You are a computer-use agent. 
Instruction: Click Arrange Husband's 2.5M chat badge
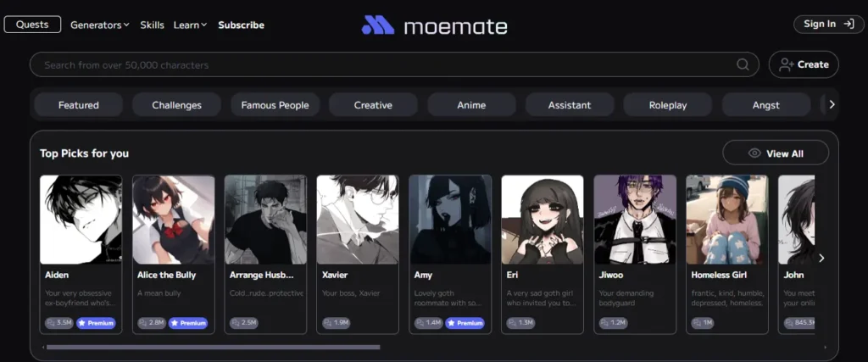243,323
